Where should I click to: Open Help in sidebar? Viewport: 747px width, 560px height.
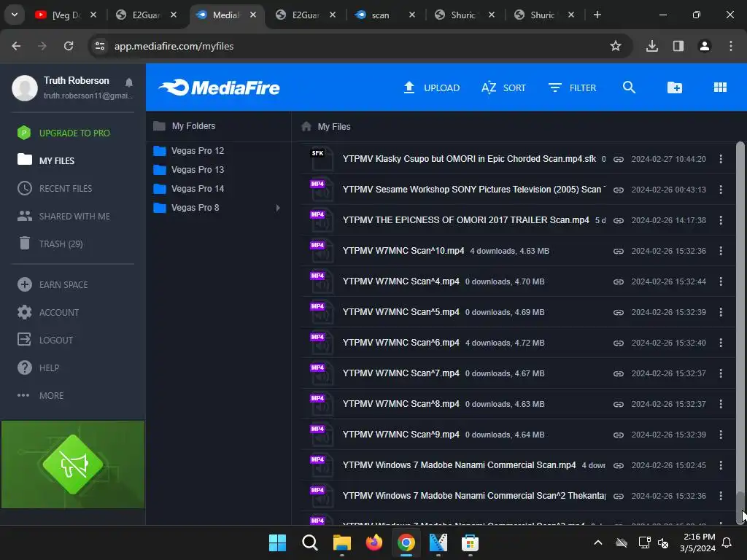[38, 367]
